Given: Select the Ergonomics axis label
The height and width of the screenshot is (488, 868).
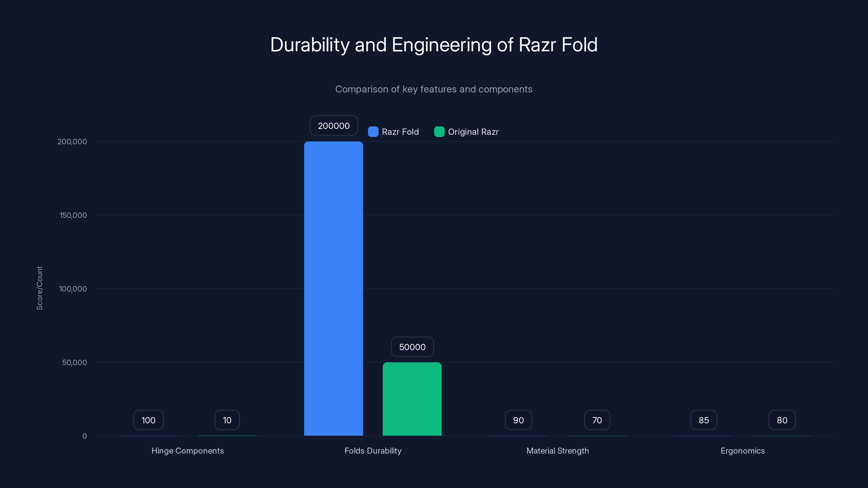Looking at the screenshot, I should 742,451.
